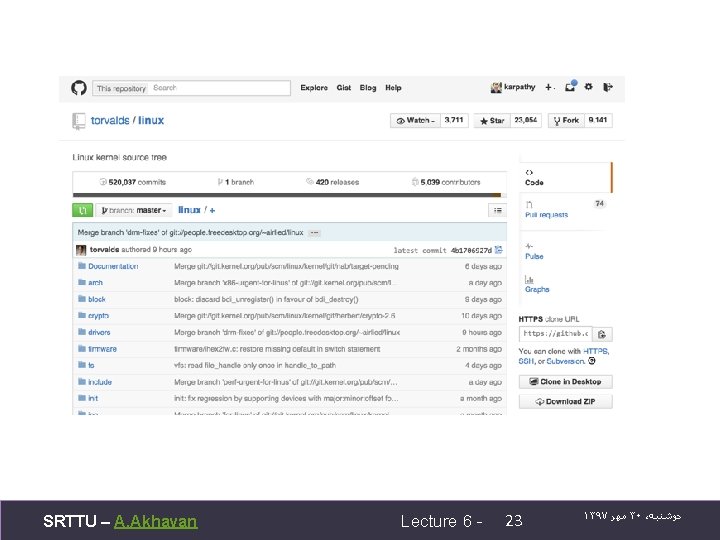Open the Help menu item
This screenshot has height=540, width=720.
click(x=393, y=88)
